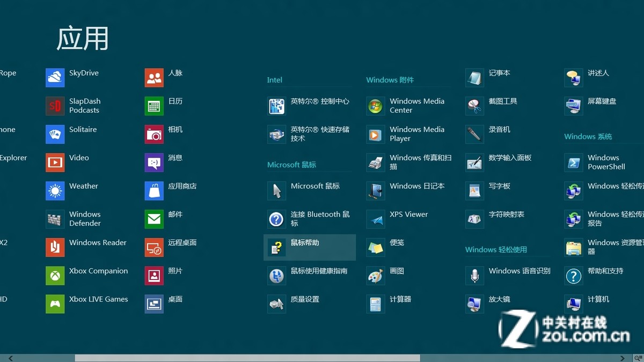This screenshot has width=644, height=362.
Task: Open 计算器 (Calculator)
Action: (x=376, y=304)
